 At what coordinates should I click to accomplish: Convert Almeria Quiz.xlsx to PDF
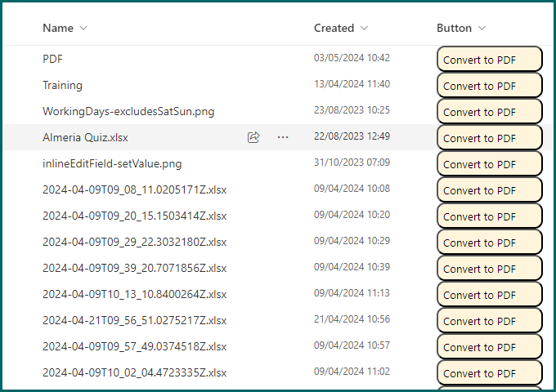(489, 138)
